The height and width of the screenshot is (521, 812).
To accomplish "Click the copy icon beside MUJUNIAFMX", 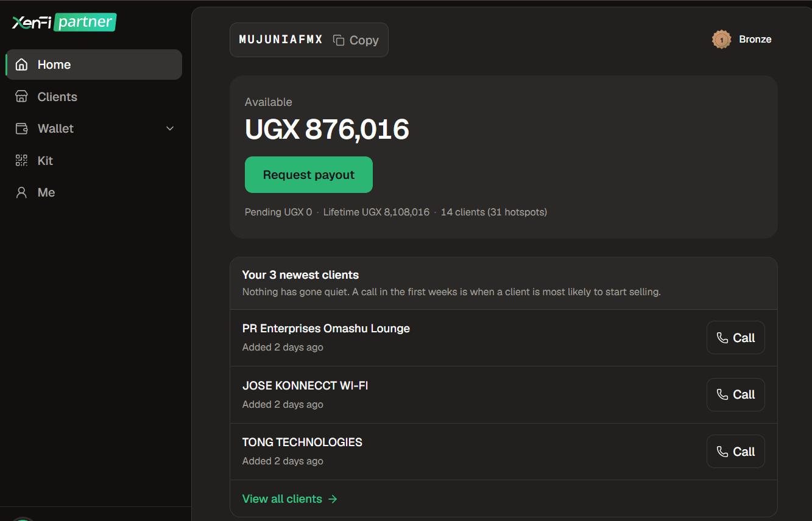I will [x=339, y=40].
